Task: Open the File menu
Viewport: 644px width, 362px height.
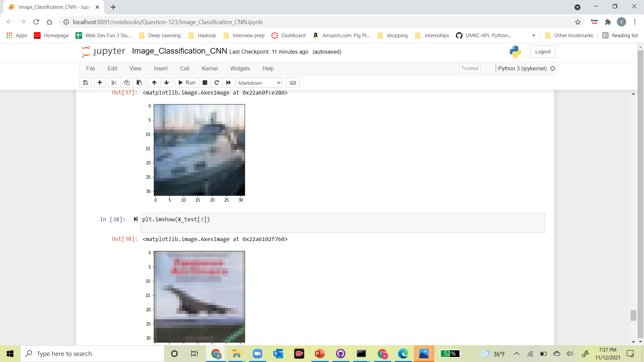Action: [x=91, y=68]
